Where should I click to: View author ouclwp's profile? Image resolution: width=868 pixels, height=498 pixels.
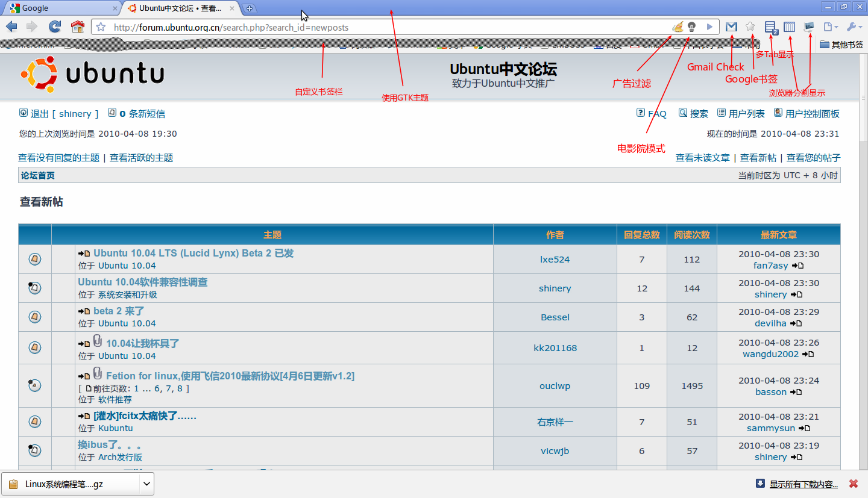pyautogui.click(x=555, y=386)
